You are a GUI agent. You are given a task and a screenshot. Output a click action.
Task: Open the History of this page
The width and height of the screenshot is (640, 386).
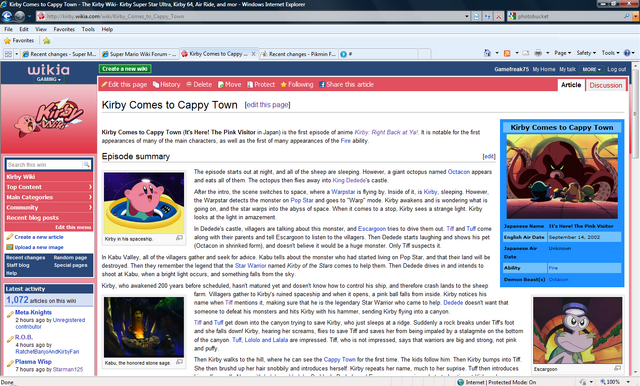167,84
